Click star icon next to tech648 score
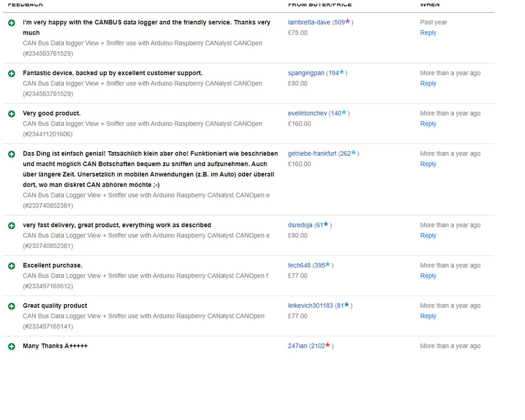 pos(328,264)
